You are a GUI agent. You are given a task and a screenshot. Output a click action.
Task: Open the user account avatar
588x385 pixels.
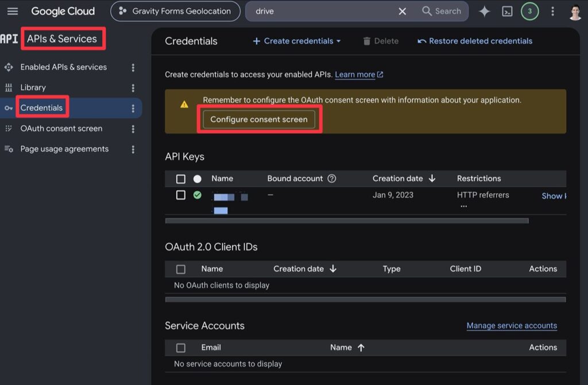pos(575,11)
